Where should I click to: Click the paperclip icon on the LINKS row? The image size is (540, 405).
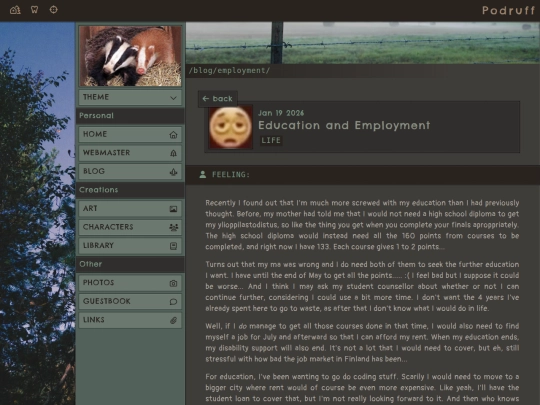pos(173,320)
